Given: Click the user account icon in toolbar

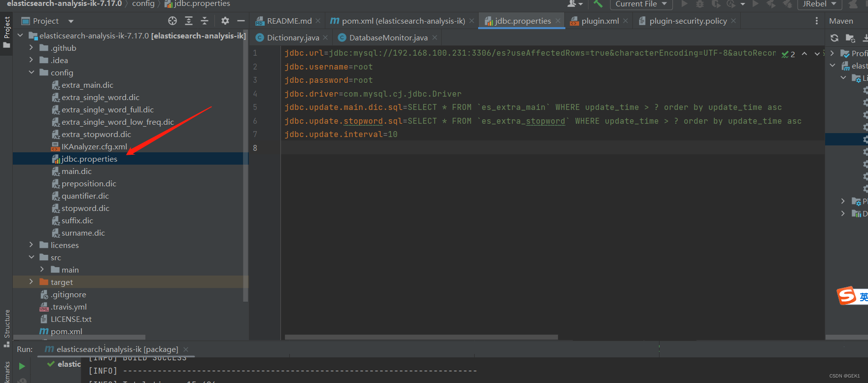Looking at the screenshot, I should 574,4.
